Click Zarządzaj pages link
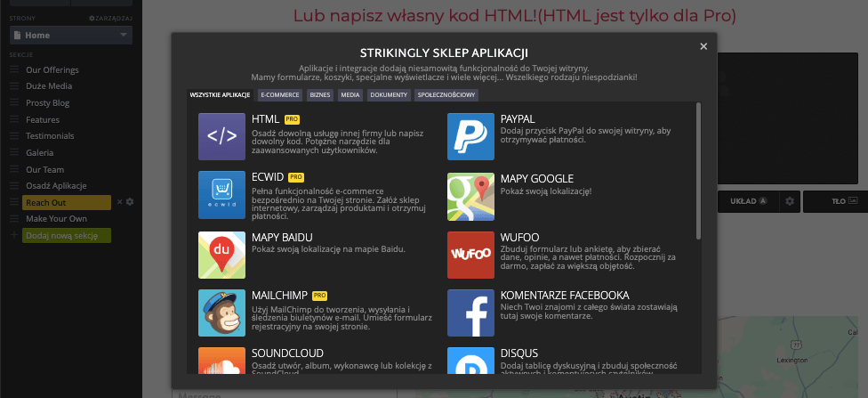The width and height of the screenshot is (868, 398). pyautogui.click(x=110, y=19)
